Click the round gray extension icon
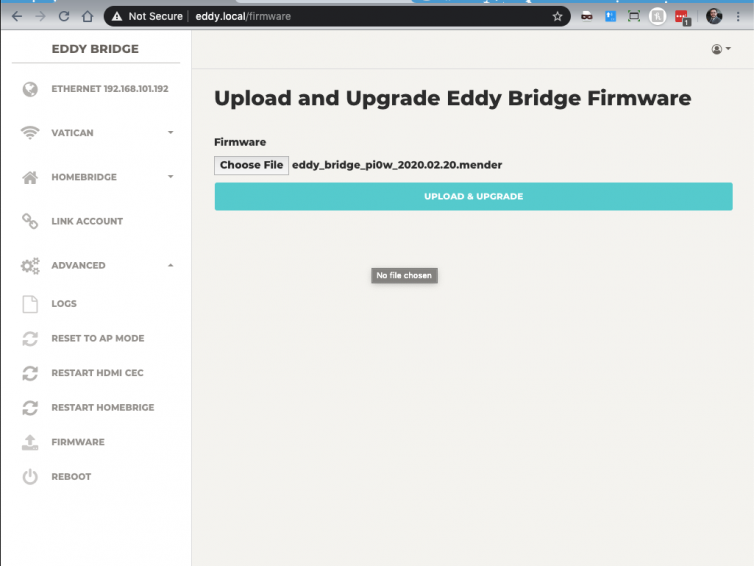 coord(657,16)
